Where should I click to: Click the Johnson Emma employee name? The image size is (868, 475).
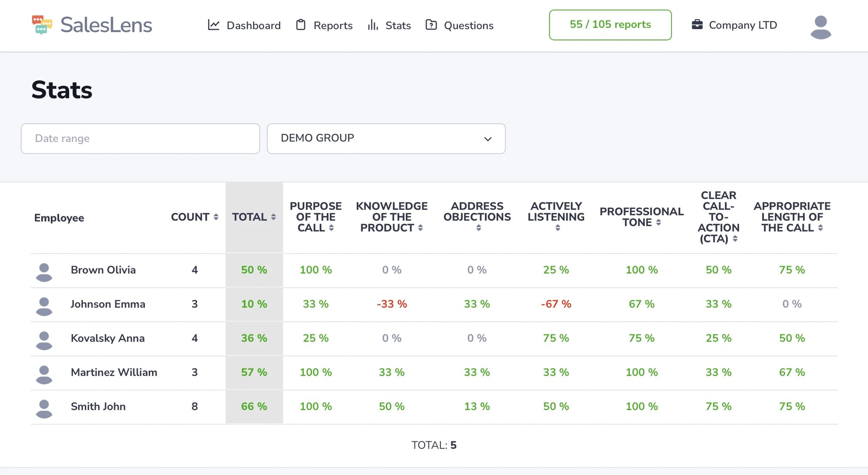(108, 304)
